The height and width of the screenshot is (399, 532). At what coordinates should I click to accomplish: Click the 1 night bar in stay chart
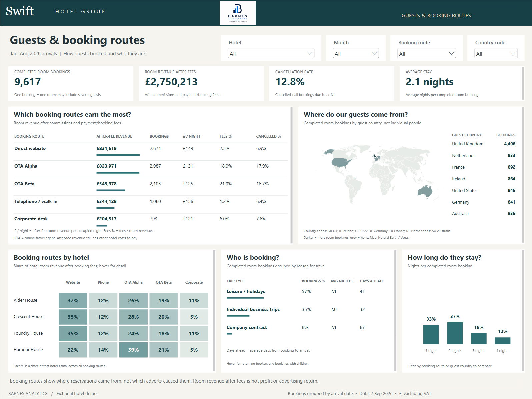point(431,334)
